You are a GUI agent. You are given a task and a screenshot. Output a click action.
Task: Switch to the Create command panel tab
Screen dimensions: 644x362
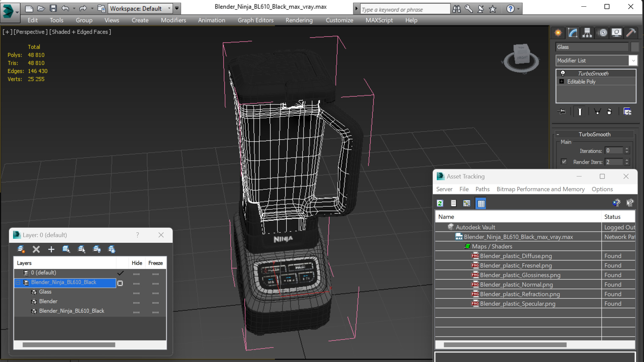coord(558,32)
